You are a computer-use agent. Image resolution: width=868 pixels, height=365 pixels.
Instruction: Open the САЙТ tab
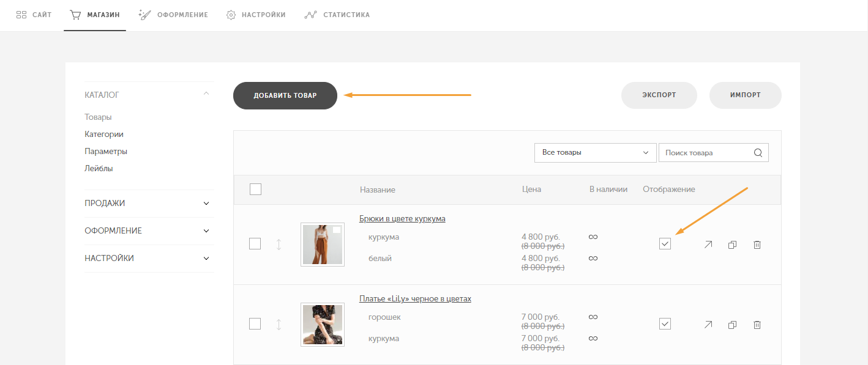pyautogui.click(x=34, y=15)
